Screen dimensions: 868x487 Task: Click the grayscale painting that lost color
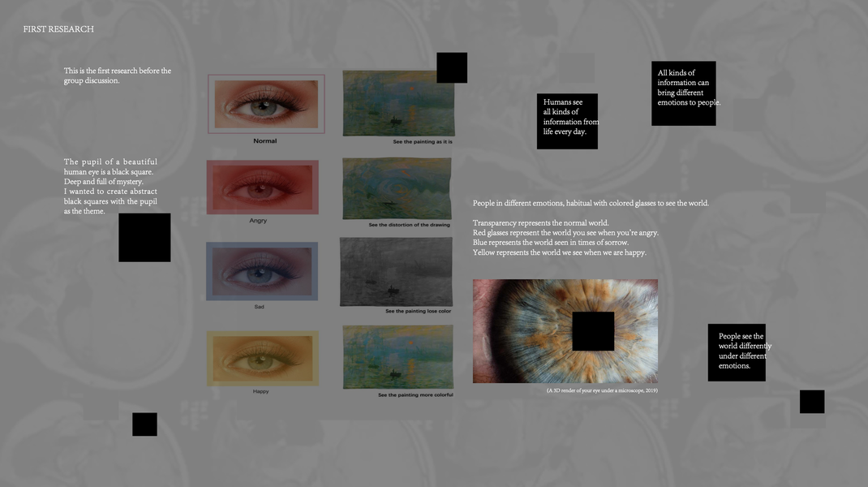point(396,271)
